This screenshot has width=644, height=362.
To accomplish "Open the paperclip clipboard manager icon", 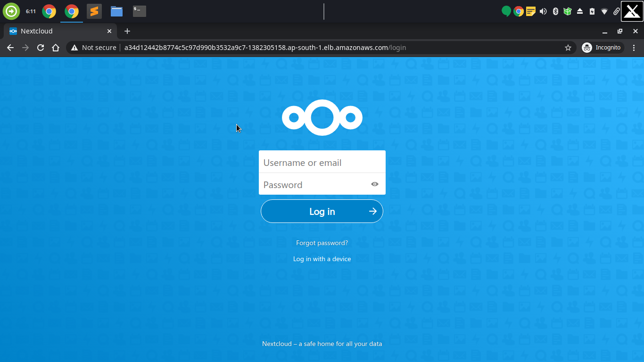I will [x=616, y=11].
